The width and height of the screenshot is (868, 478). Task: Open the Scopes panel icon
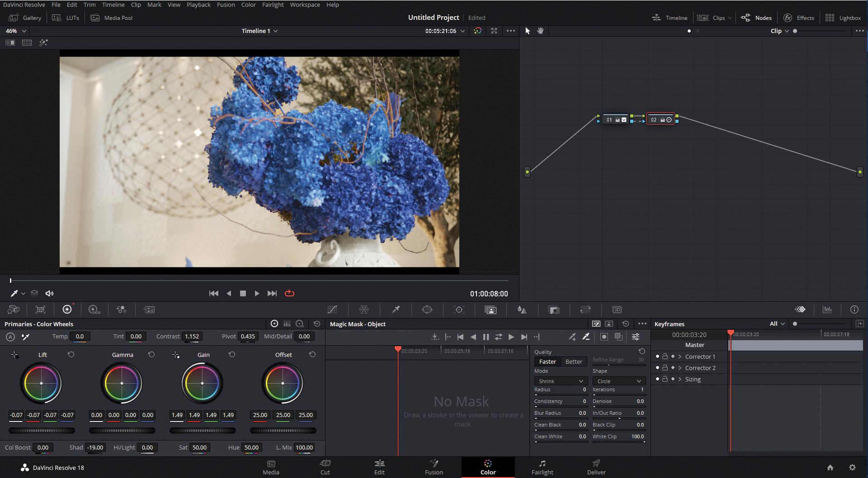[x=827, y=309]
